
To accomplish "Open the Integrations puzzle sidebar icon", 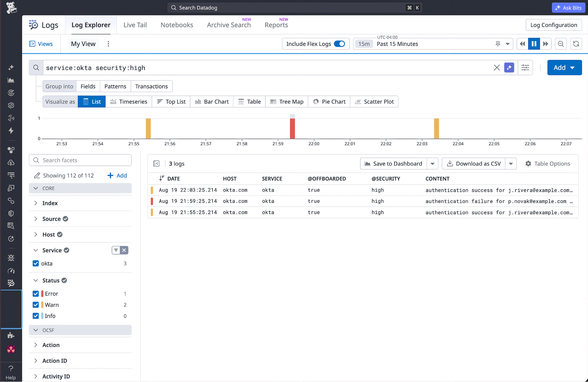I will pyautogui.click(x=11, y=335).
